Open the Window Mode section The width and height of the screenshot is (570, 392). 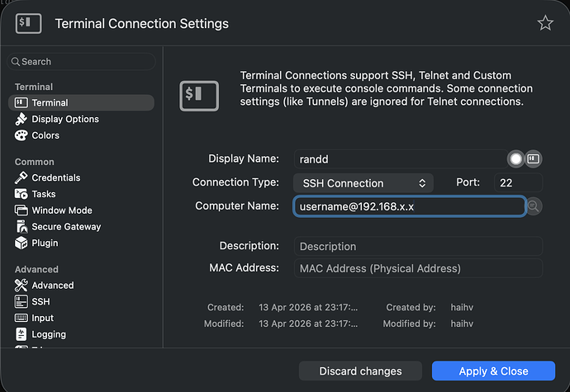[x=61, y=210]
